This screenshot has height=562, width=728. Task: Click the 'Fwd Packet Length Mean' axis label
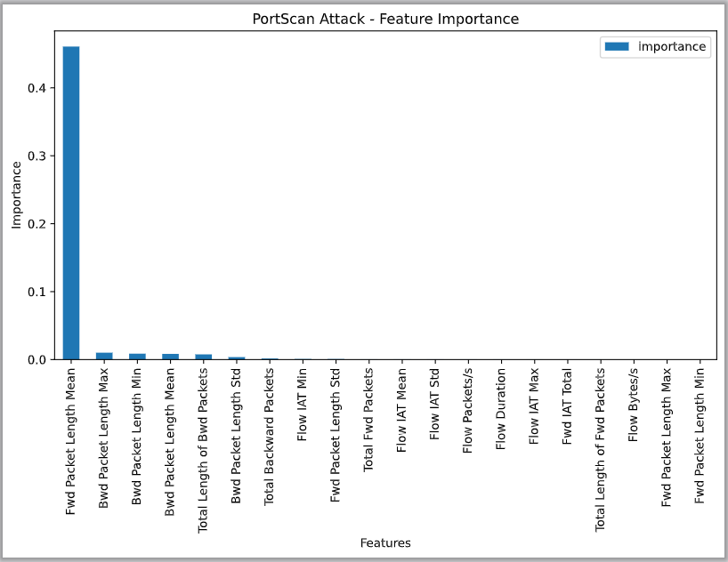pyautogui.click(x=70, y=441)
